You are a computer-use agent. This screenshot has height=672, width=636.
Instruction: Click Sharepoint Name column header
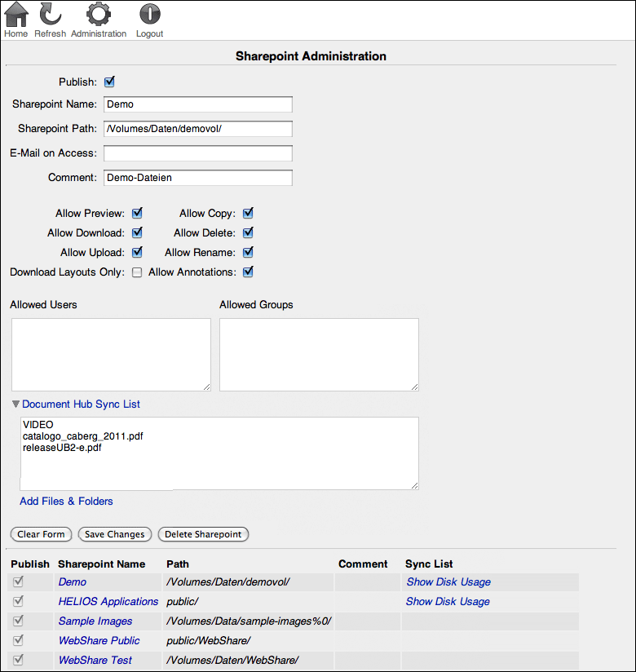(102, 564)
